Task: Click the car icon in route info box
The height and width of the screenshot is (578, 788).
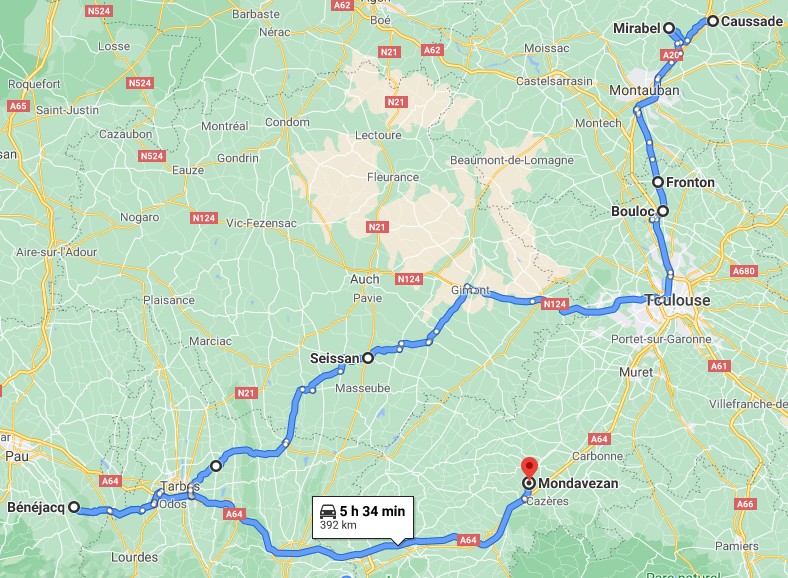Action: 328,512
